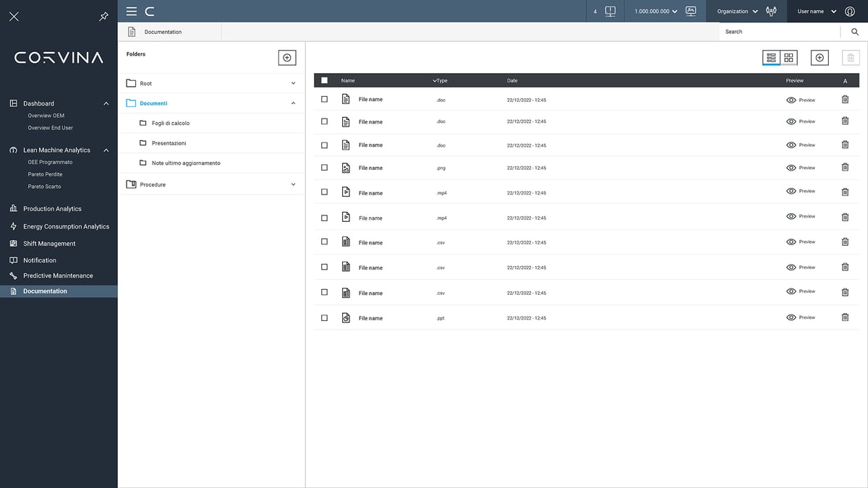Collapse the Documenti folder
Screen dimensions: 868x488
[x=293, y=103]
